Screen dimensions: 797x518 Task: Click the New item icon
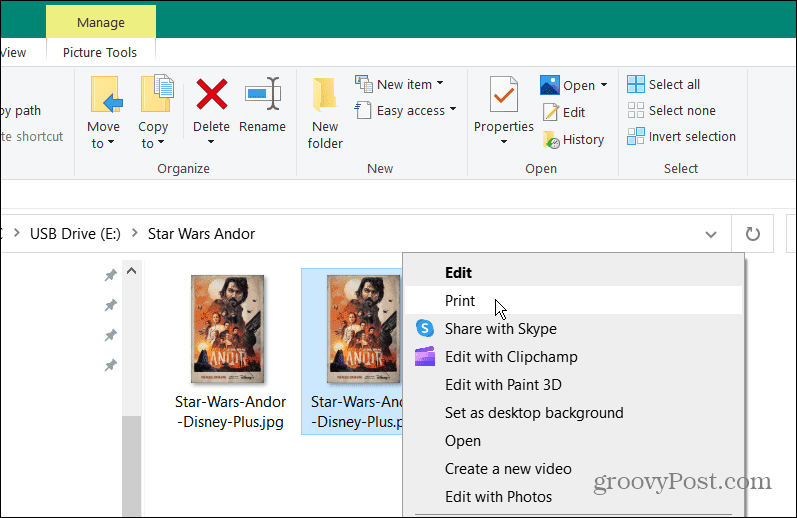click(x=363, y=84)
